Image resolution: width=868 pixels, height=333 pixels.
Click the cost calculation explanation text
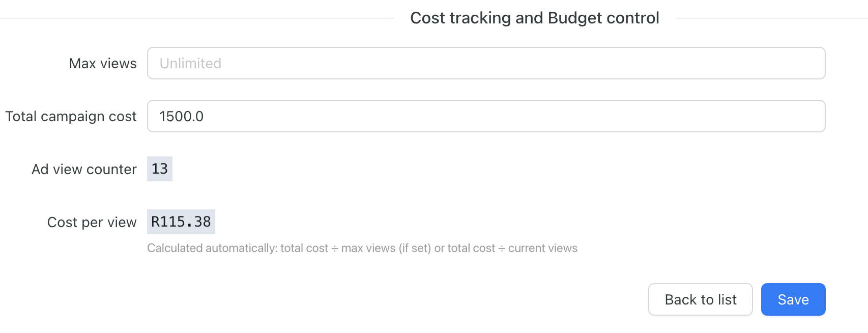coord(362,248)
